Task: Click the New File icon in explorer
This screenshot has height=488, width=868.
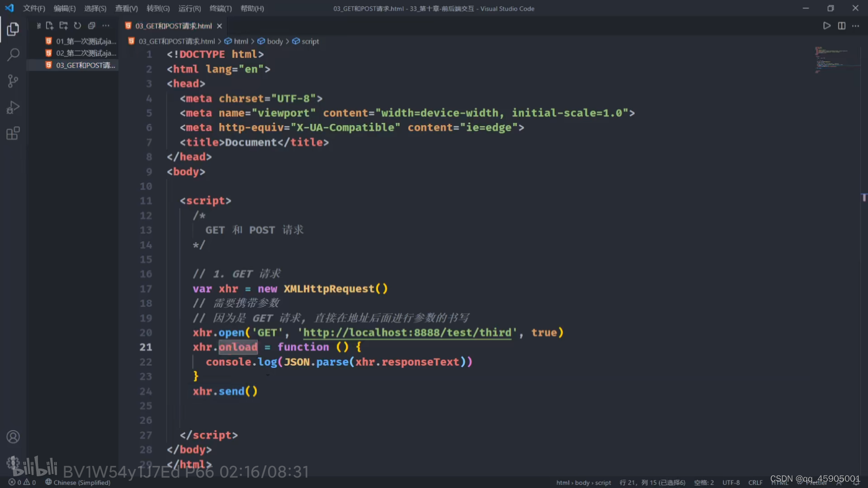Action: [50, 26]
